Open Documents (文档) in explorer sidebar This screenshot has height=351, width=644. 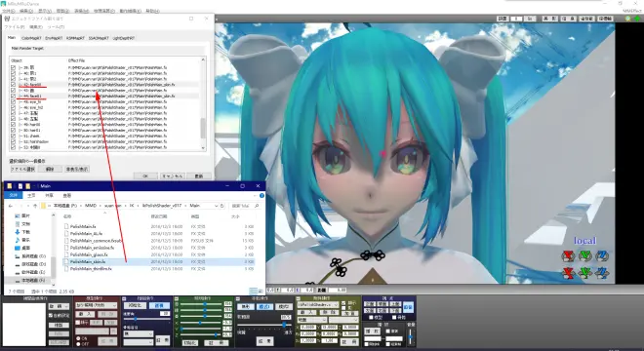pyautogui.click(x=23, y=224)
